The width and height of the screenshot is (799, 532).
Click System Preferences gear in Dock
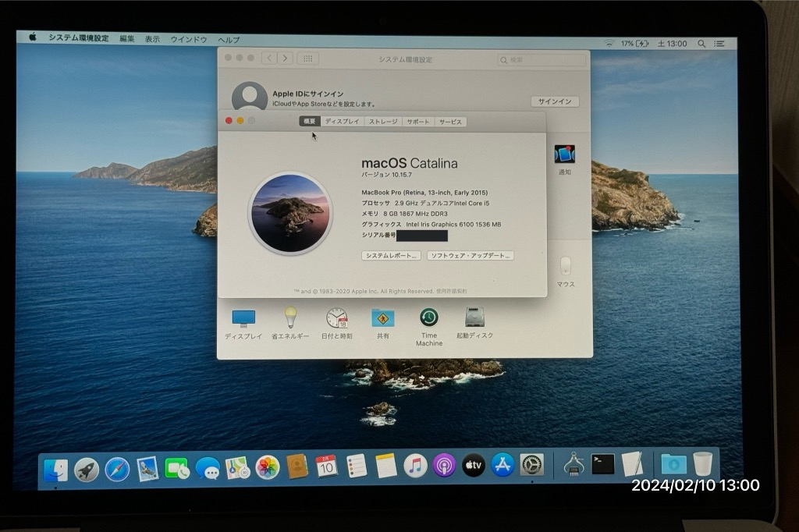(x=532, y=465)
